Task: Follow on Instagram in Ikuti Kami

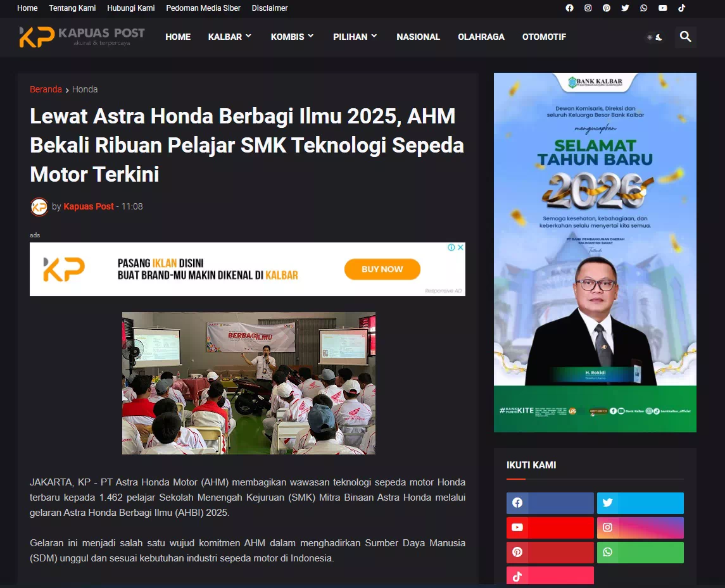Action: [640, 527]
